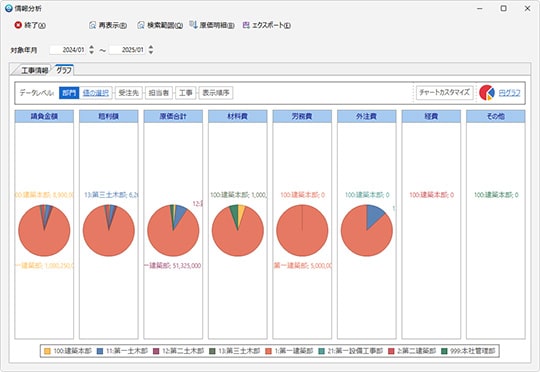Click the pie chart under 粗利額
540x372 pixels.
click(109, 230)
